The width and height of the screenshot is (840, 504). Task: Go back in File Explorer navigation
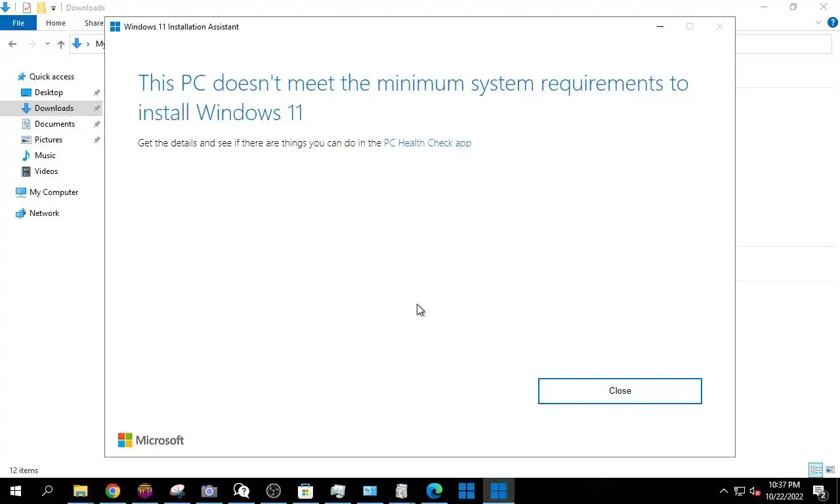tap(12, 44)
